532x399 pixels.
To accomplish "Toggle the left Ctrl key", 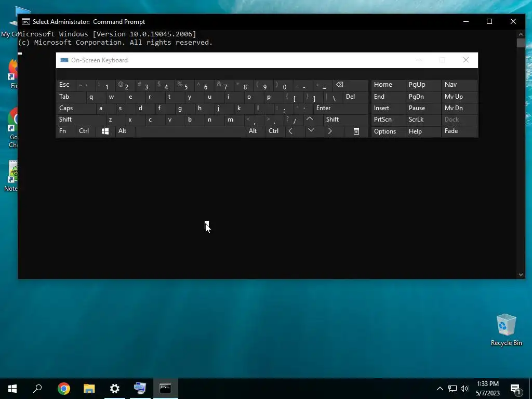I will (x=86, y=131).
